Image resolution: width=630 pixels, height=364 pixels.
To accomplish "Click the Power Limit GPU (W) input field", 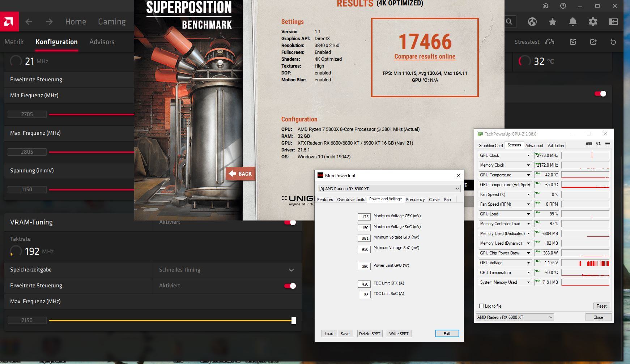I will tap(364, 266).
